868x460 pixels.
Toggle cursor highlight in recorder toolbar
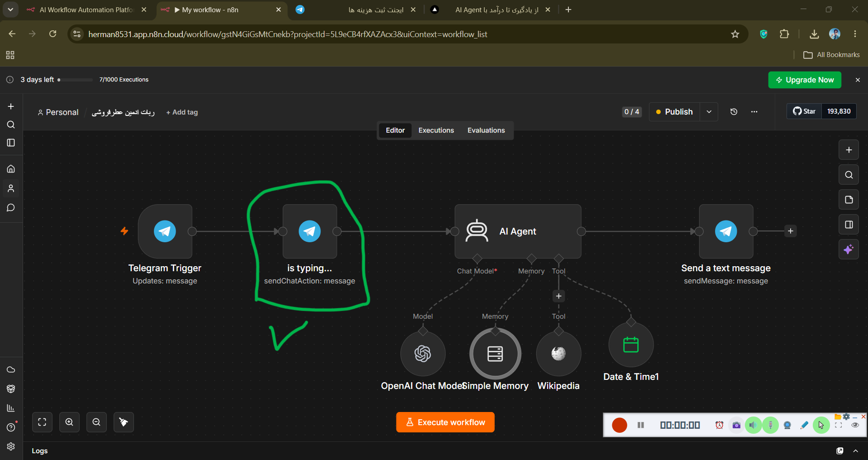click(821, 425)
